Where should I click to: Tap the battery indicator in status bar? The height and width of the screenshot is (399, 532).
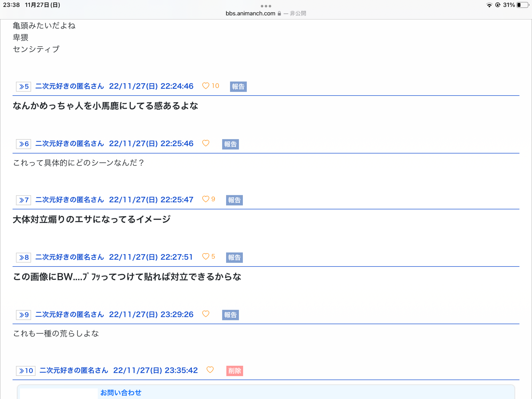pyautogui.click(x=522, y=5)
